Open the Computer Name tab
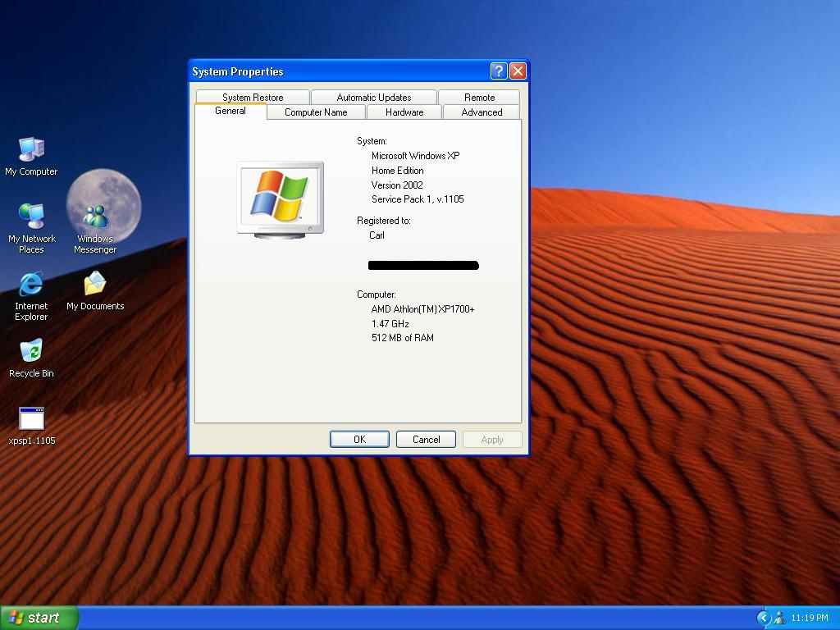This screenshot has width=840, height=630. coord(316,112)
